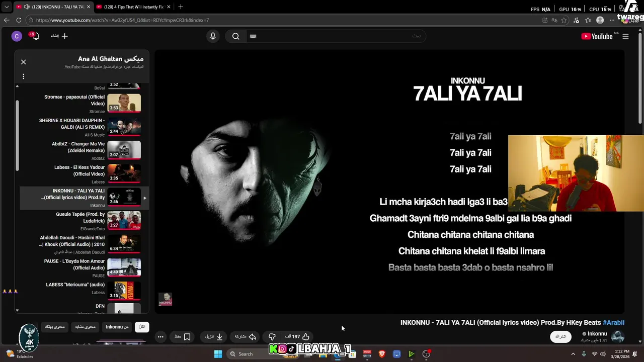644x362 pixels.
Task: Open the Inkonnu channel name link
Action: tap(597, 334)
